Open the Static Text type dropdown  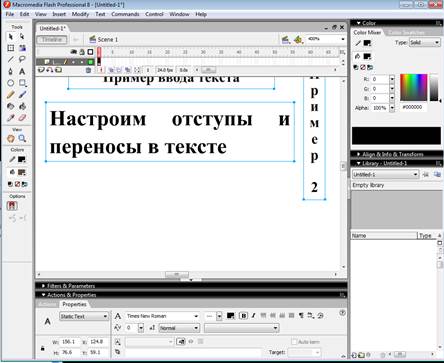click(x=84, y=316)
